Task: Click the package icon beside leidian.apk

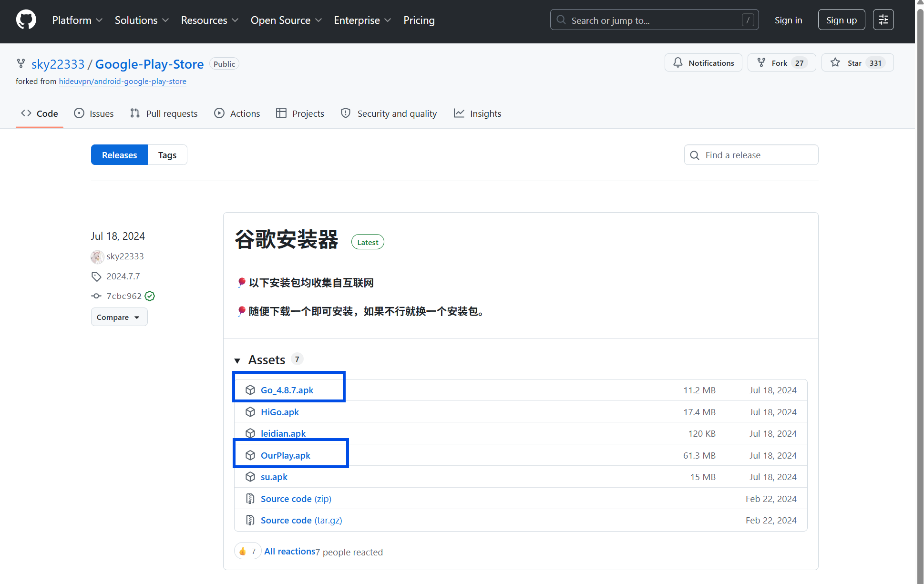Action: coord(250,433)
